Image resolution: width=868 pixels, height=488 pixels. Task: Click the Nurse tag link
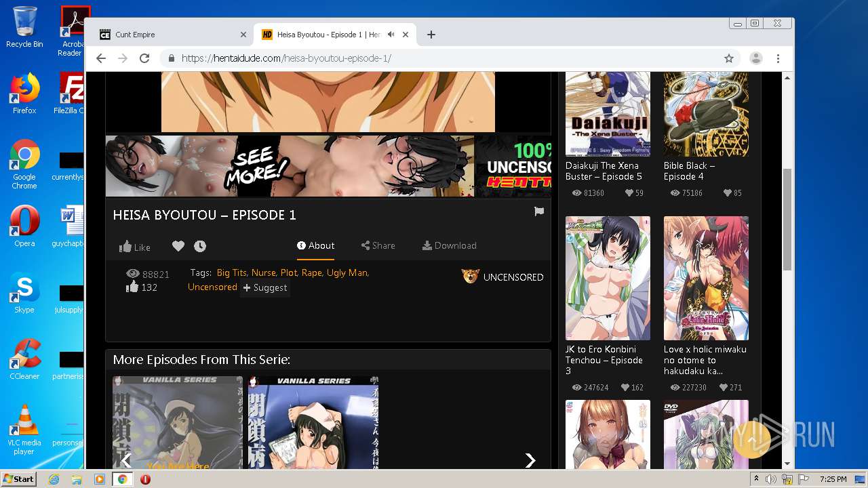[264, 272]
